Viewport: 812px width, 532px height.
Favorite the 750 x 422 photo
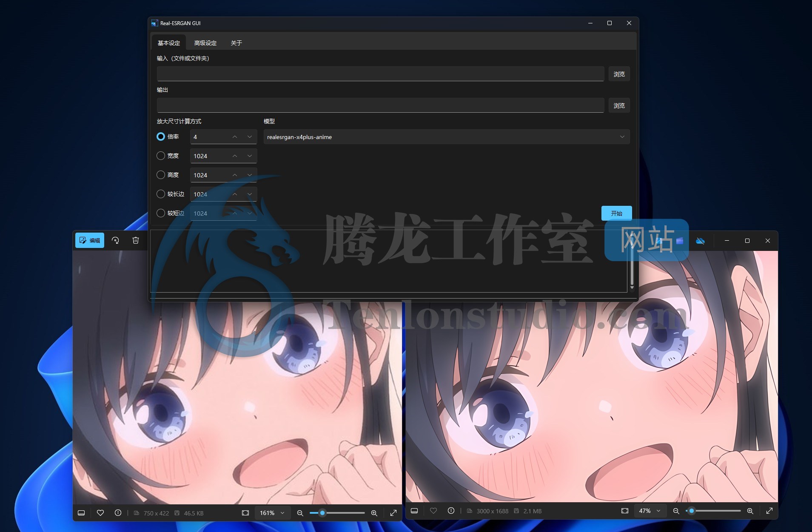[x=100, y=513]
